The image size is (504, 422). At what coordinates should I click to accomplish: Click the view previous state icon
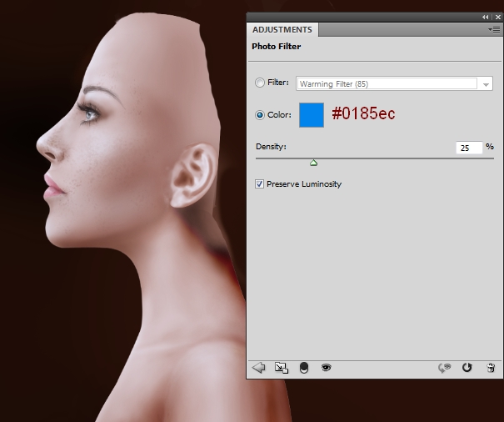click(446, 367)
